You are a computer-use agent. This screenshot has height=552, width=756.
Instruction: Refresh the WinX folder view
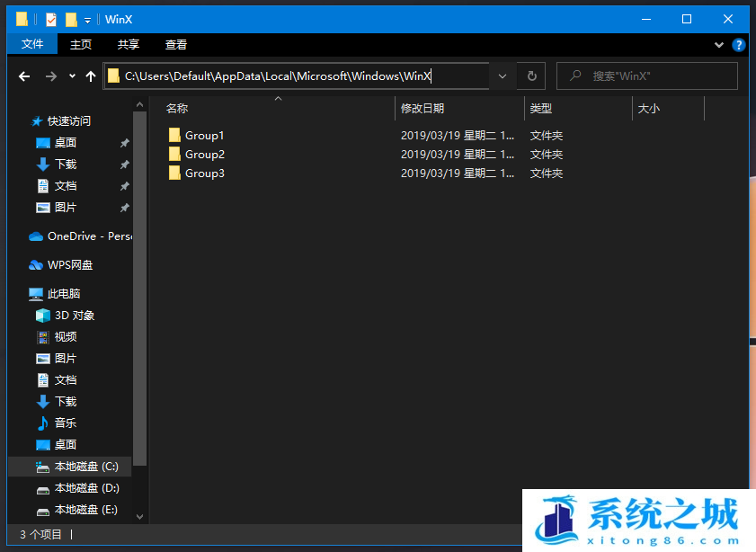click(x=531, y=76)
